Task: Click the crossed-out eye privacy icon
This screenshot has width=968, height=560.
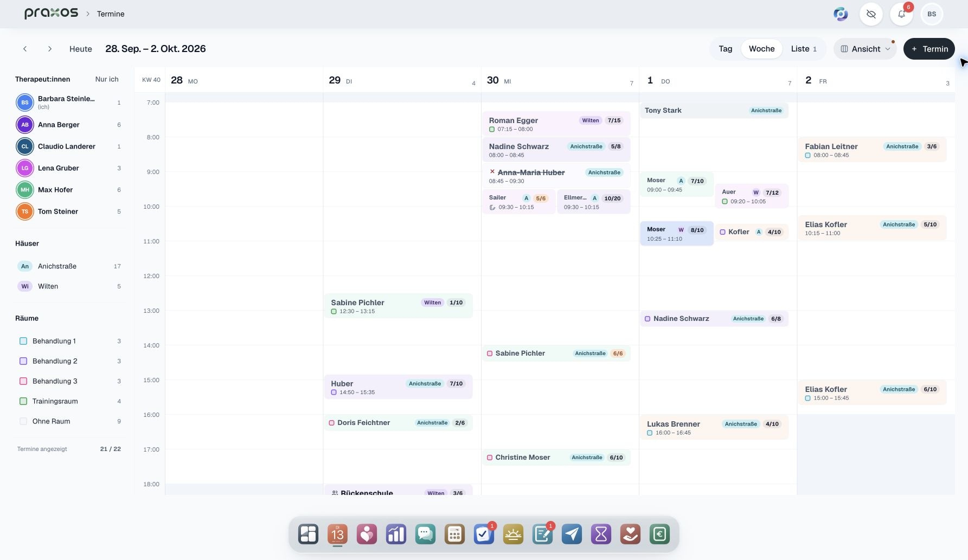Action: coord(871,14)
